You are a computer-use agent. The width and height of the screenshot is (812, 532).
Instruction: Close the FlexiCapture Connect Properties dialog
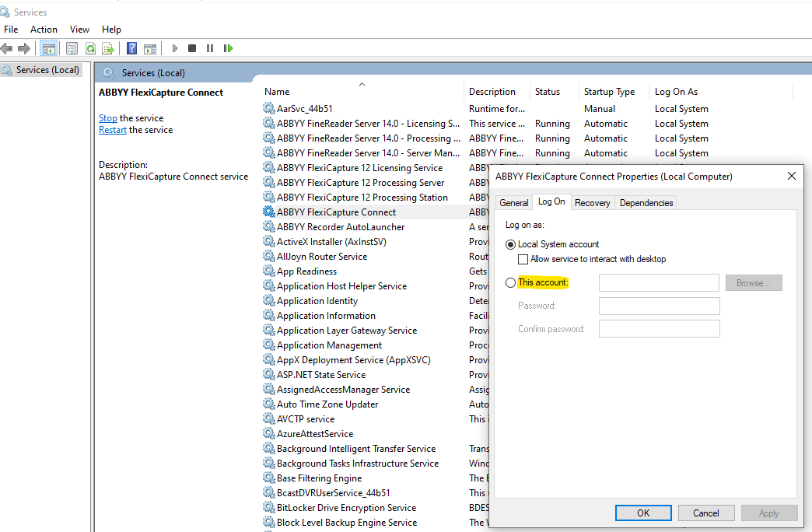click(791, 176)
